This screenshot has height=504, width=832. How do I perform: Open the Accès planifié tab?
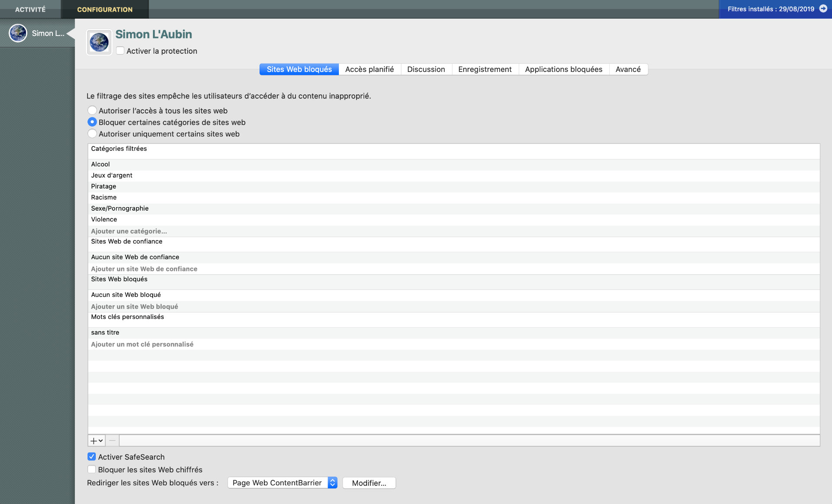pos(370,69)
